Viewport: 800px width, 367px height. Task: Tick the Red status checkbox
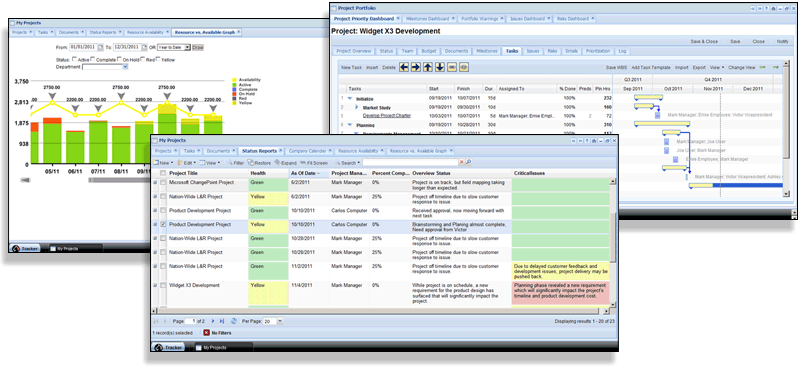pos(143,59)
